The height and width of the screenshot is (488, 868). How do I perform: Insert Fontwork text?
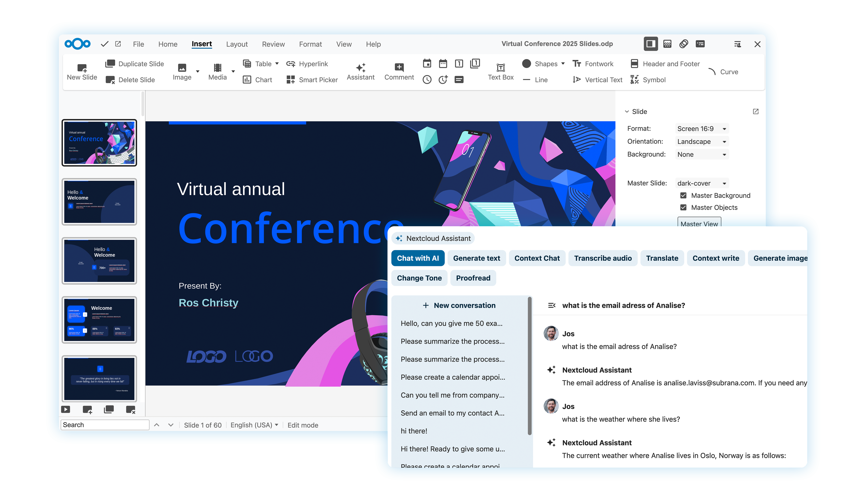point(593,64)
